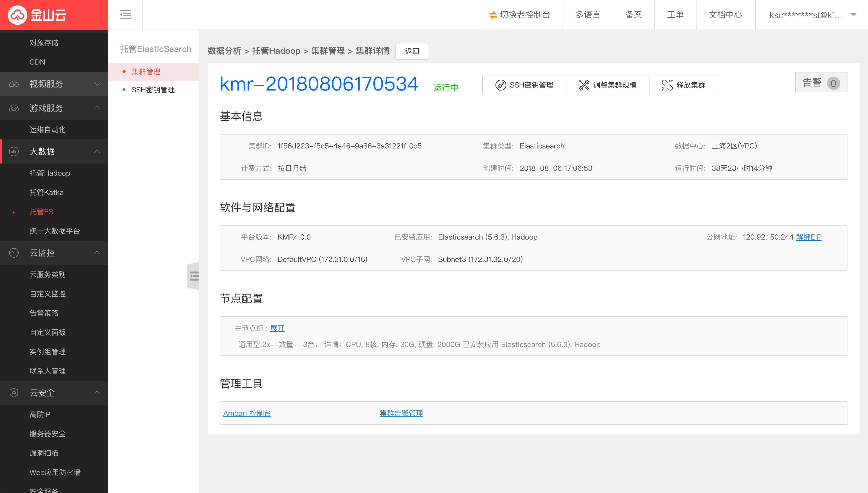Click the SSH key icon in toolbar
Screen dimensions: 868x493
500,85
